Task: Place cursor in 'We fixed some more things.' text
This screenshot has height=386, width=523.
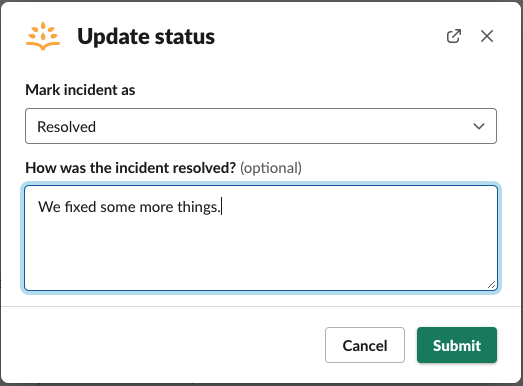Action: 129,207
